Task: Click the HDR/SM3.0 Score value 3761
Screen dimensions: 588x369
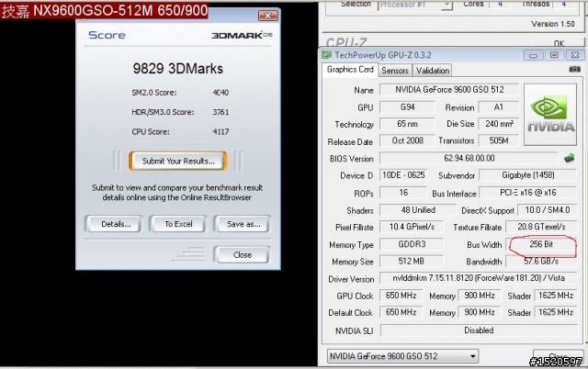Action: point(220,112)
